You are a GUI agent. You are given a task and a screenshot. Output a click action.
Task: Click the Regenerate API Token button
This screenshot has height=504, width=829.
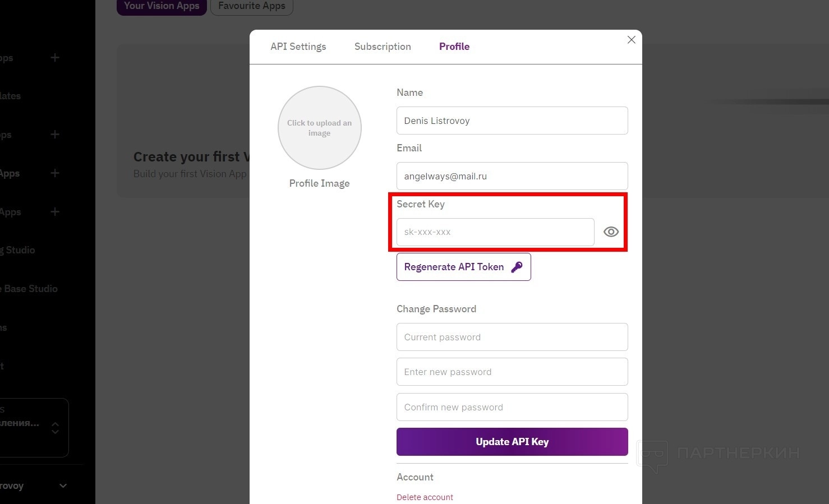click(x=463, y=267)
